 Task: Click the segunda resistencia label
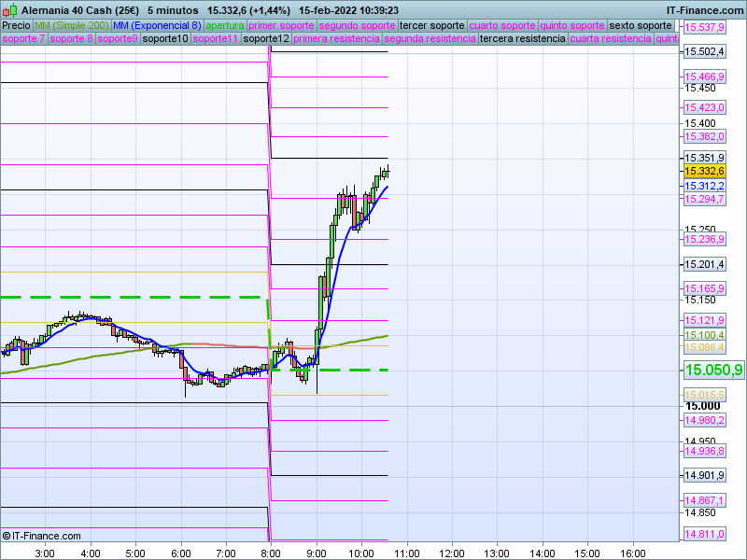tap(430, 38)
